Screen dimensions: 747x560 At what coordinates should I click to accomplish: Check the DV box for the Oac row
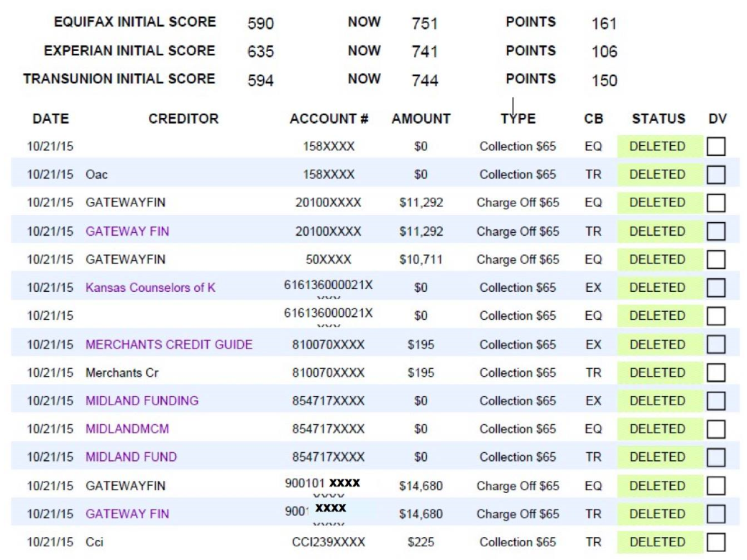click(716, 175)
